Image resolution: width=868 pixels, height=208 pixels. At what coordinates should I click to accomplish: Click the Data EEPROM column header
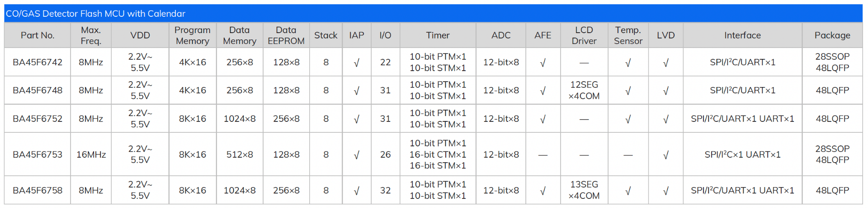click(286, 35)
